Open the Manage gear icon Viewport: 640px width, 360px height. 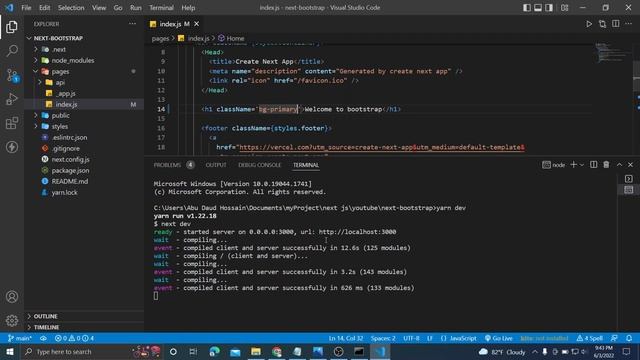click(x=12, y=320)
